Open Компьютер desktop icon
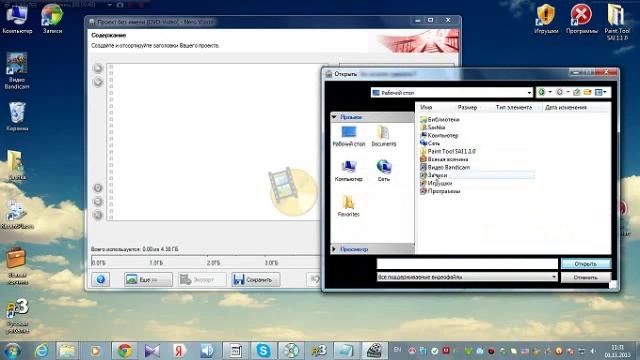Image resolution: width=640 pixels, height=360 pixels. 17,19
